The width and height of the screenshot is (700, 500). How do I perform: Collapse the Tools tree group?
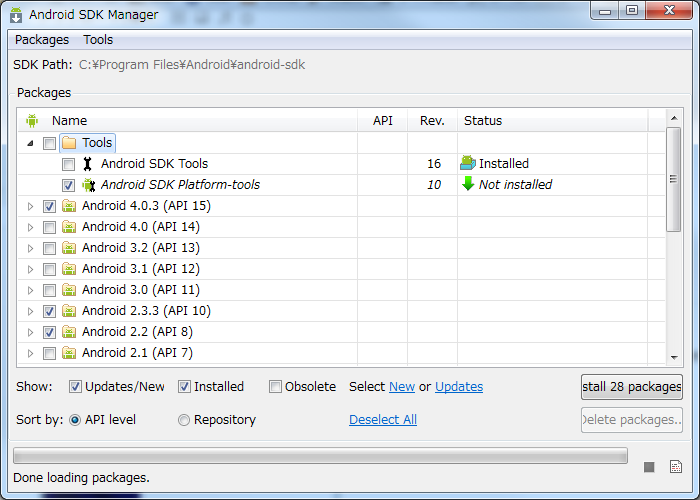point(30,143)
